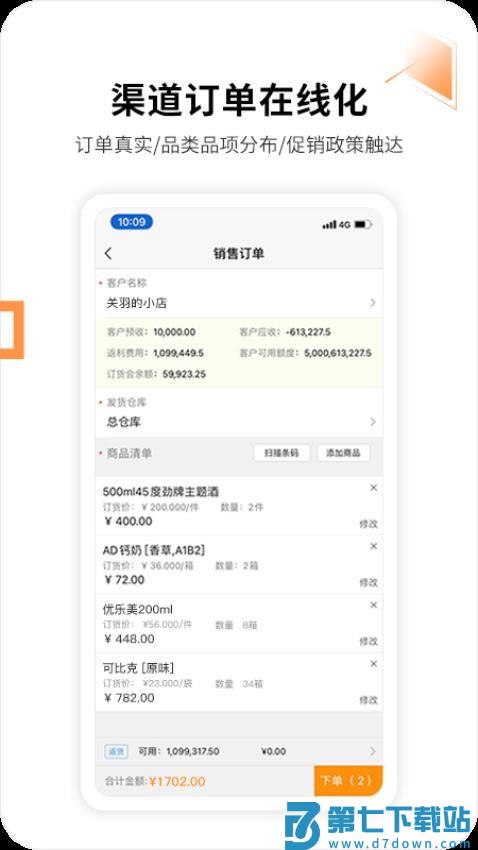Click the amount ¥ 400.00
This screenshot has width=478, height=850.
point(128,521)
